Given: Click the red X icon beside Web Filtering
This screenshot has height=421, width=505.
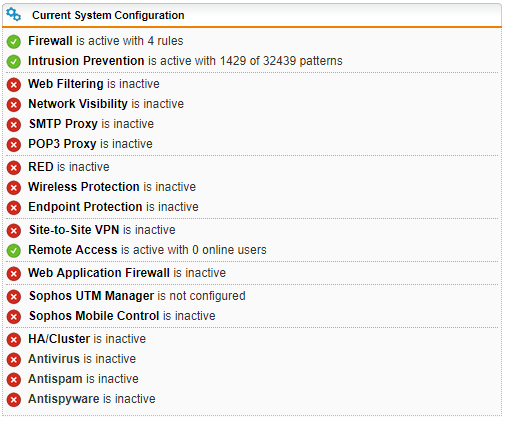Looking at the screenshot, I should click(x=14, y=85).
